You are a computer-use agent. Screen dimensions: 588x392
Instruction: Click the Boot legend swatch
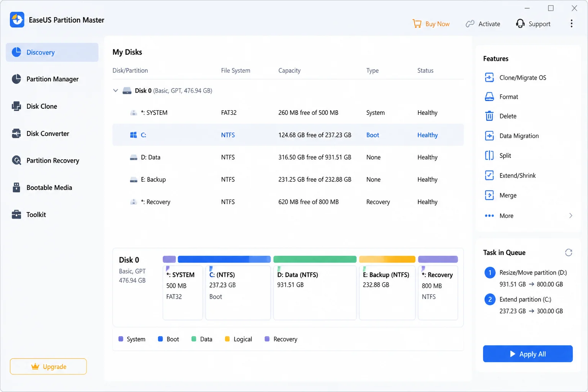pos(160,339)
